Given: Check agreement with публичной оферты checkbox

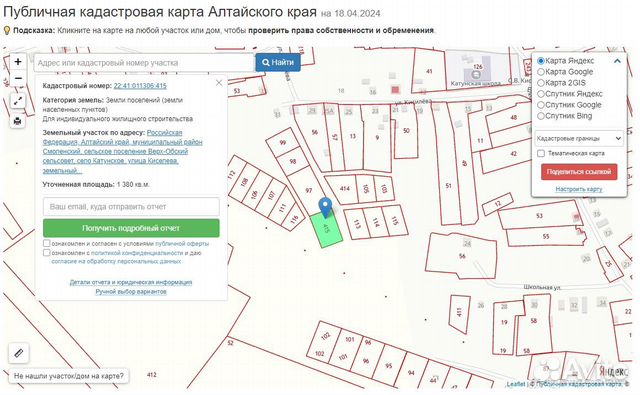Looking at the screenshot, I should pyautogui.click(x=47, y=243).
